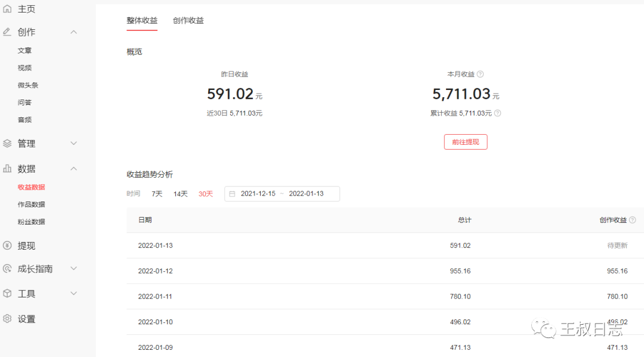Click the 5,711.03 元 monthly earnings figure
The image size is (644, 357).
tap(466, 94)
